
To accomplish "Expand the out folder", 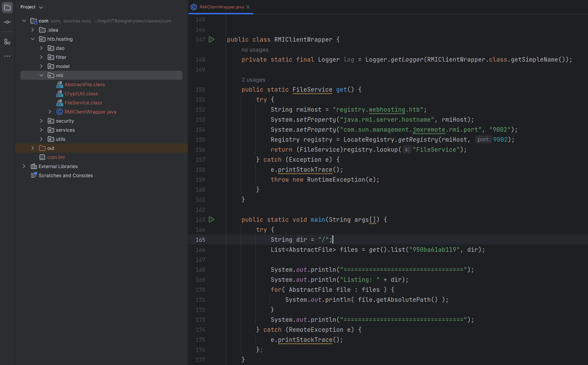I will pos(33,148).
